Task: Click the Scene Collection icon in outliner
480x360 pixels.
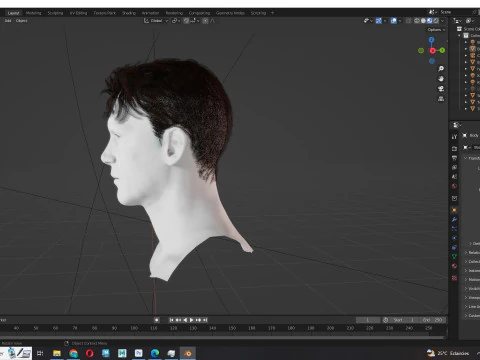Action: click(460, 29)
